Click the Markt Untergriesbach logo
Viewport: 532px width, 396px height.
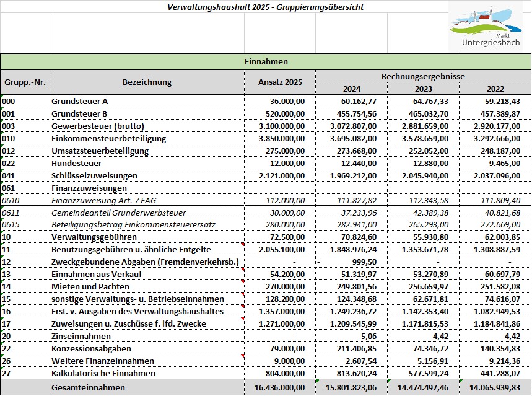coord(486,27)
